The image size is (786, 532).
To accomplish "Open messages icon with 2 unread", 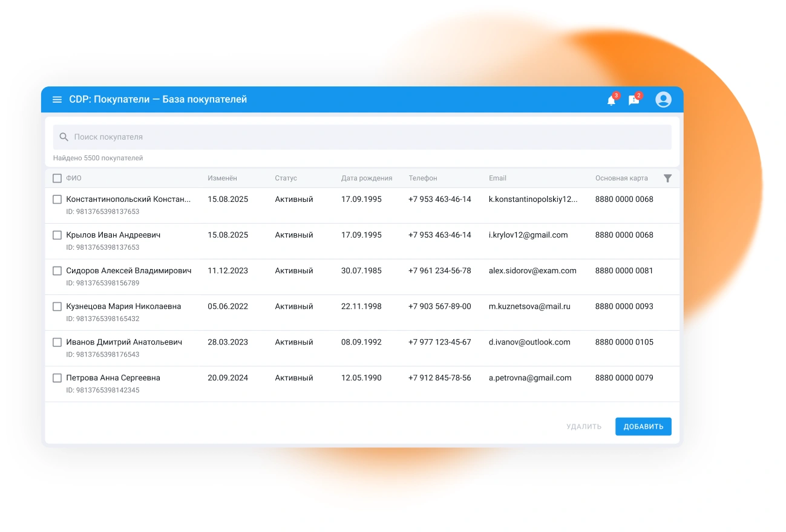I will click(634, 100).
